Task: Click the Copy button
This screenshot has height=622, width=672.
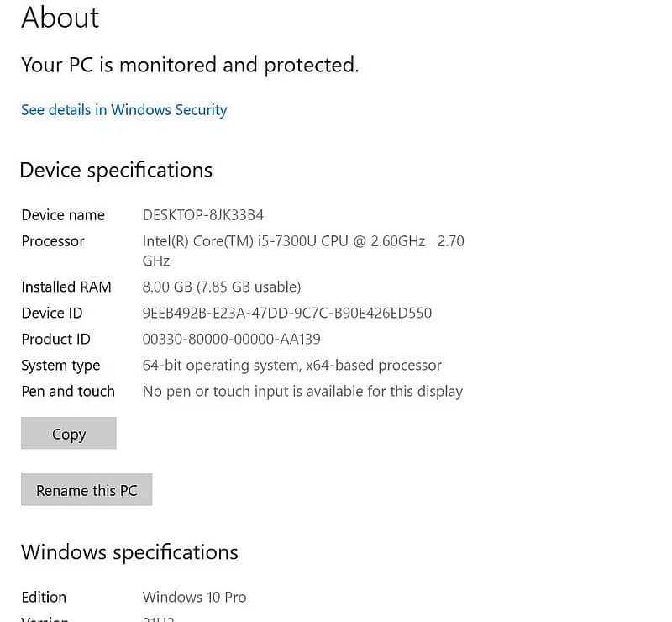Action: (68, 434)
